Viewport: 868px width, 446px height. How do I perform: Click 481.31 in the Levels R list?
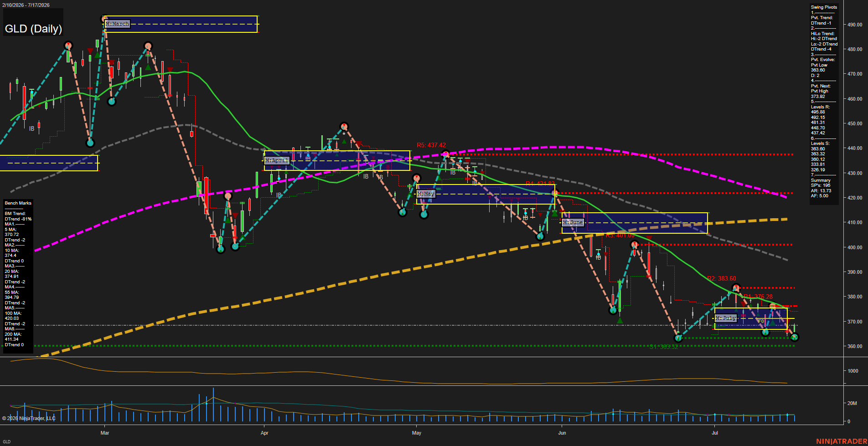coord(818,123)
